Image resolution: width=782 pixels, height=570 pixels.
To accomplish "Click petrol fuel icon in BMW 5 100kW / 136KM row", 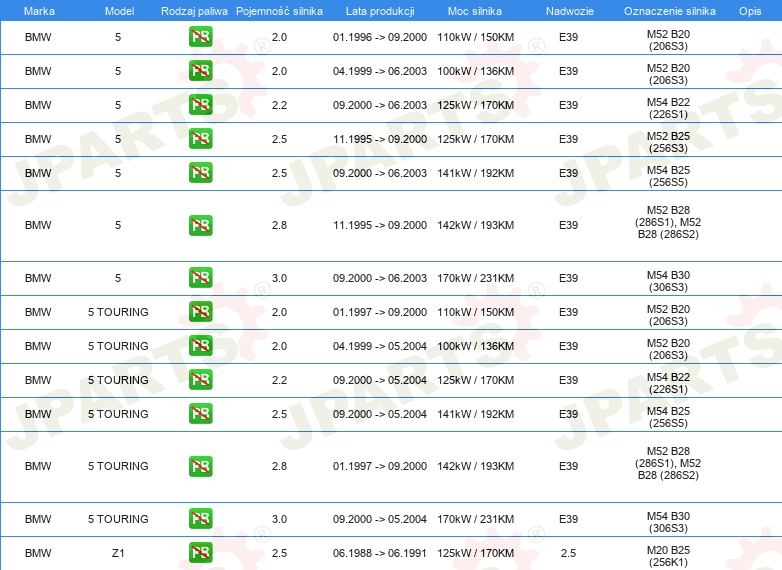I will click(200, 71).
